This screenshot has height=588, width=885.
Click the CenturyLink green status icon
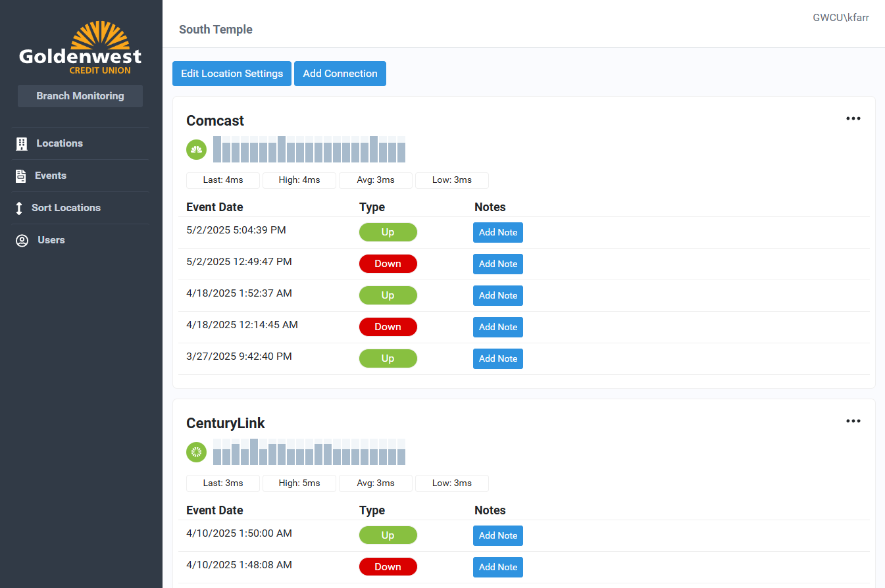pos(196,453)
